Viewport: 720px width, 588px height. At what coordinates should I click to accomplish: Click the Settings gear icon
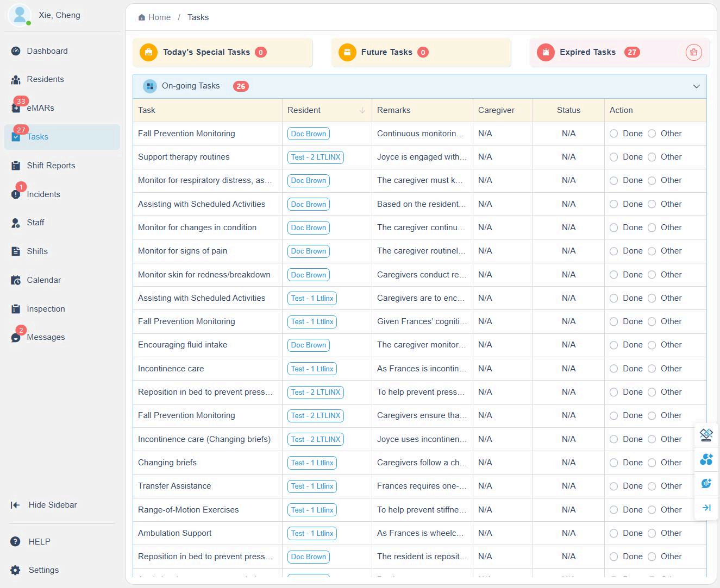coord(16,570)
